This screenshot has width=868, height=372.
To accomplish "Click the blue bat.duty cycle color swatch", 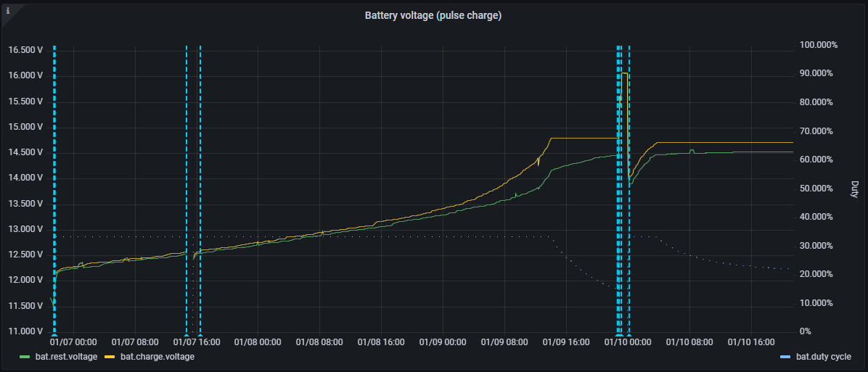I will [x=785, y=357].
